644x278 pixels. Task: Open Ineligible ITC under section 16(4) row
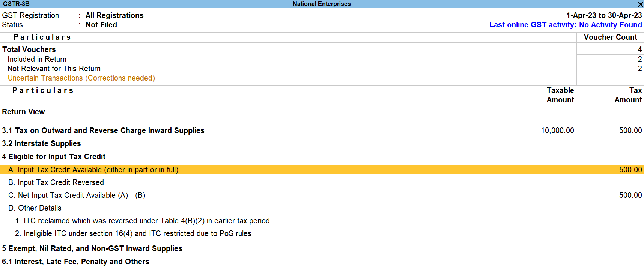click(133, 233)
